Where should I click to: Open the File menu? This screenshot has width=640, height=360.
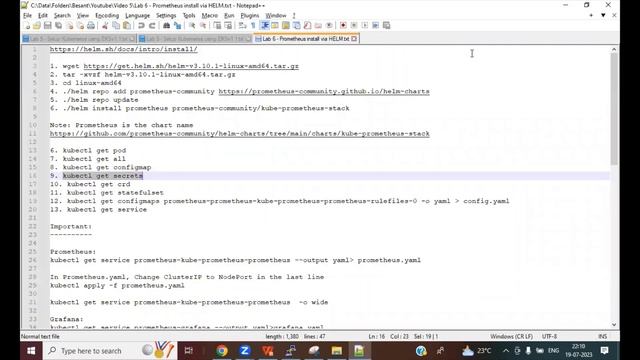point(27,16)
